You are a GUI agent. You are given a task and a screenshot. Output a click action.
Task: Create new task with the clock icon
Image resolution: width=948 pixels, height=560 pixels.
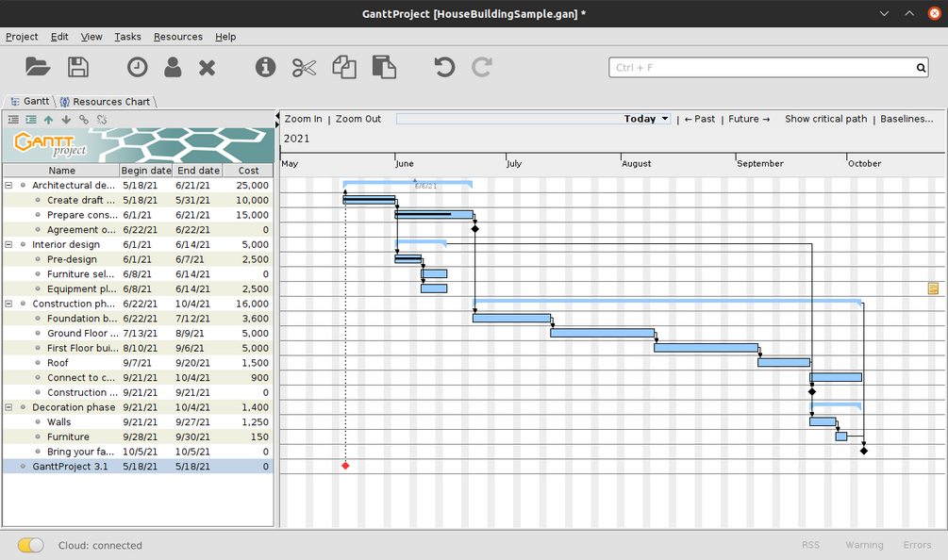click(x=137, y=67)
